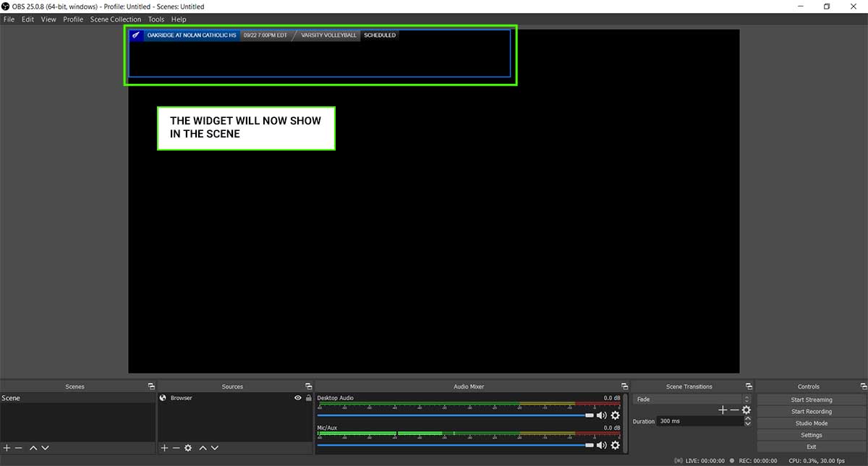Open the Scene Collection menu
Viewport: 868px width, 466px height.
(x=116, y=20)
